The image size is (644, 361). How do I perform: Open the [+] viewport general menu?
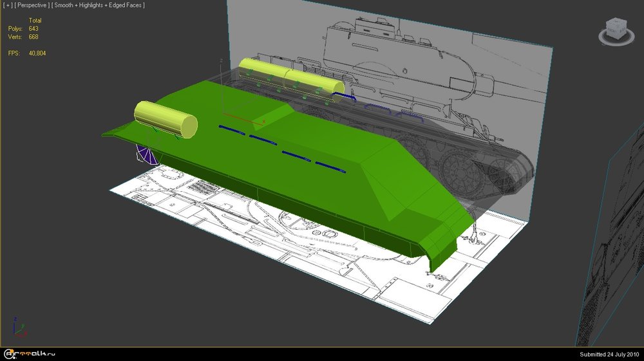[6, 5]
